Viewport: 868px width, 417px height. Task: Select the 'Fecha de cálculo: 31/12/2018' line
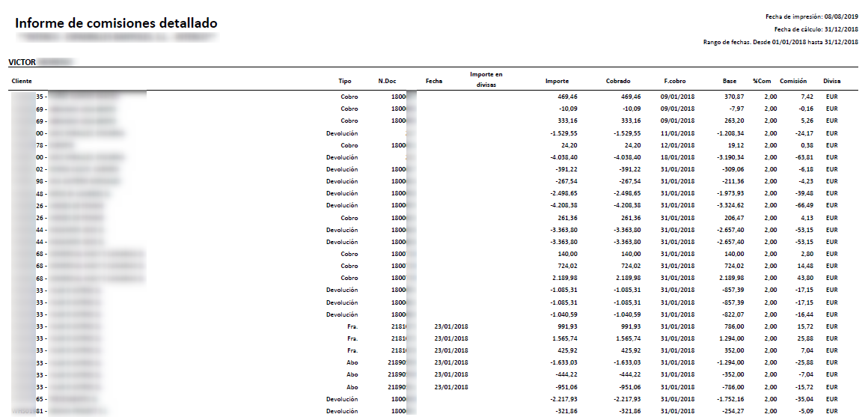pos(816,29)
